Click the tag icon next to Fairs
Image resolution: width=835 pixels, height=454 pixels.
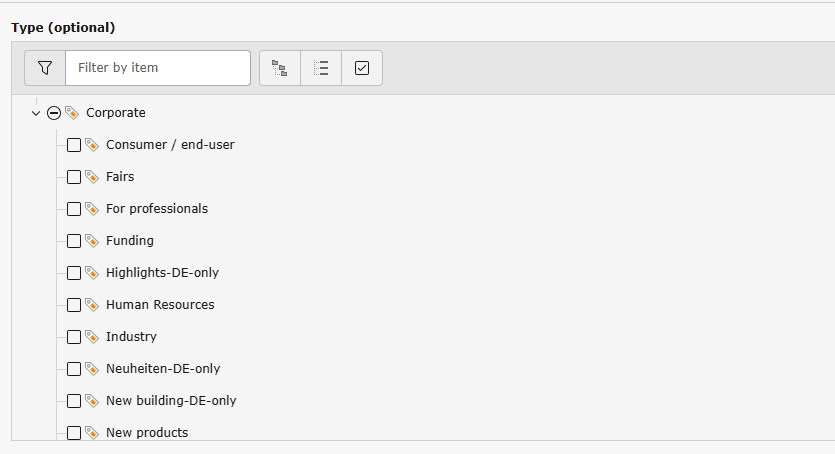92,177
